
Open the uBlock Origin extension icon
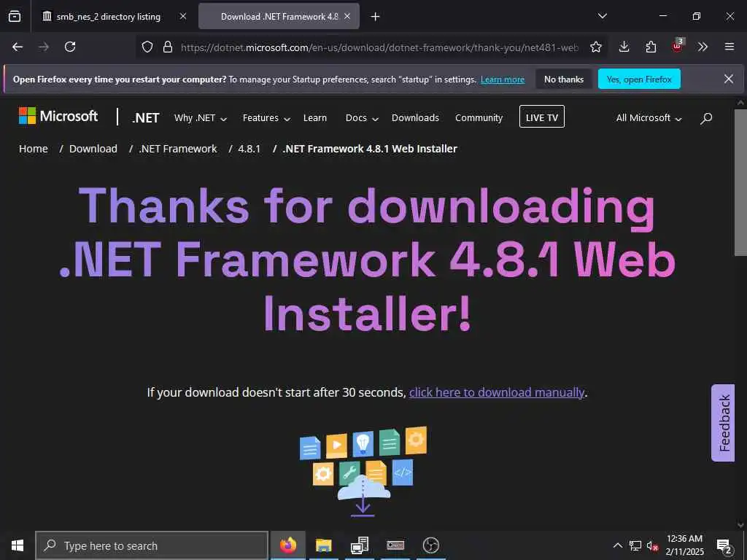coord(678,46)
